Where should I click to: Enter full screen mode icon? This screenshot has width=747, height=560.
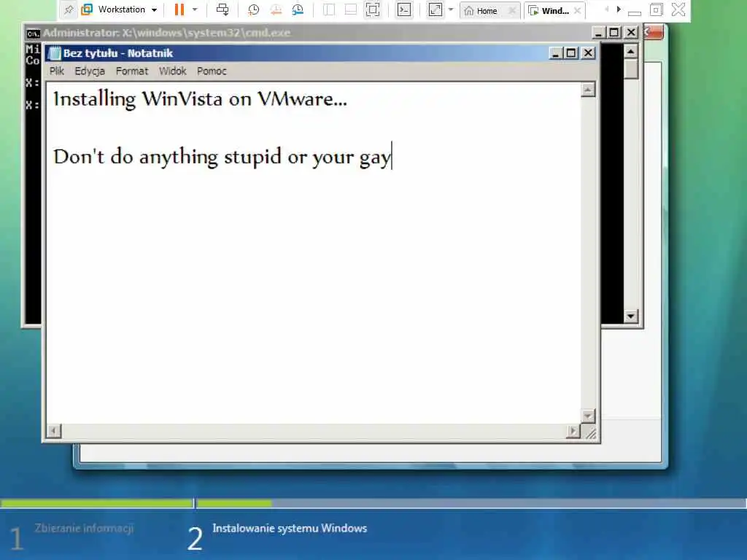pos(373,9)
